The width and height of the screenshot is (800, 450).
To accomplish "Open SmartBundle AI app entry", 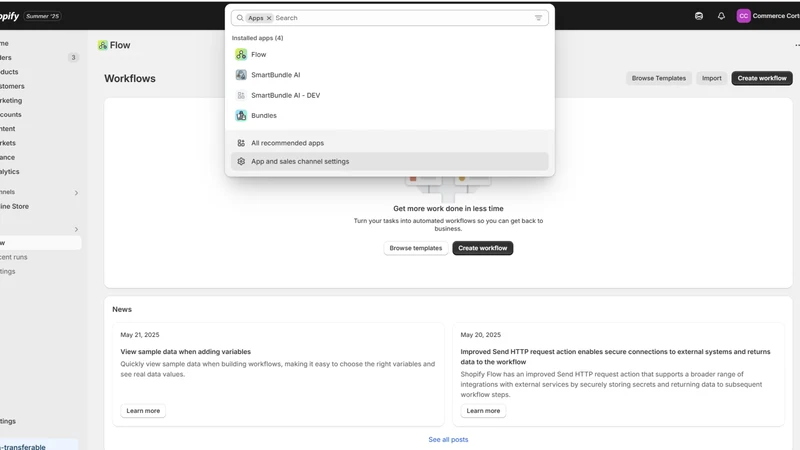I will (389, 74).
